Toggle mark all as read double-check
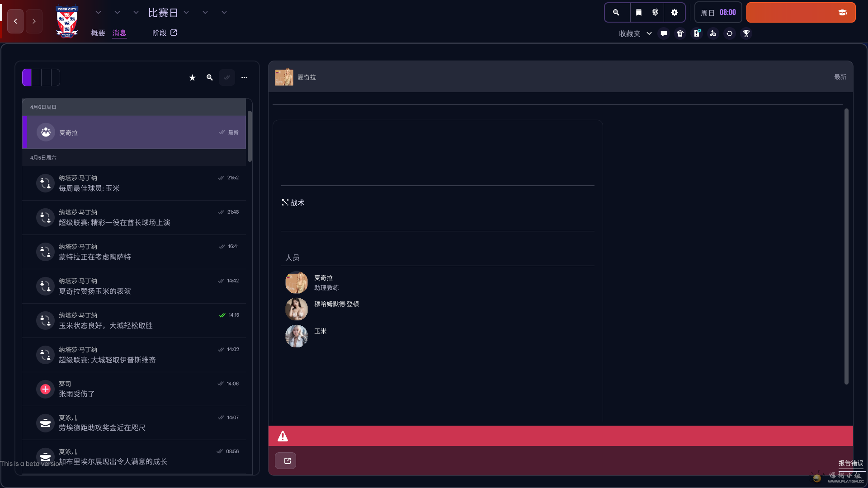Screen dimensions: 868x488 click(227, 78)
